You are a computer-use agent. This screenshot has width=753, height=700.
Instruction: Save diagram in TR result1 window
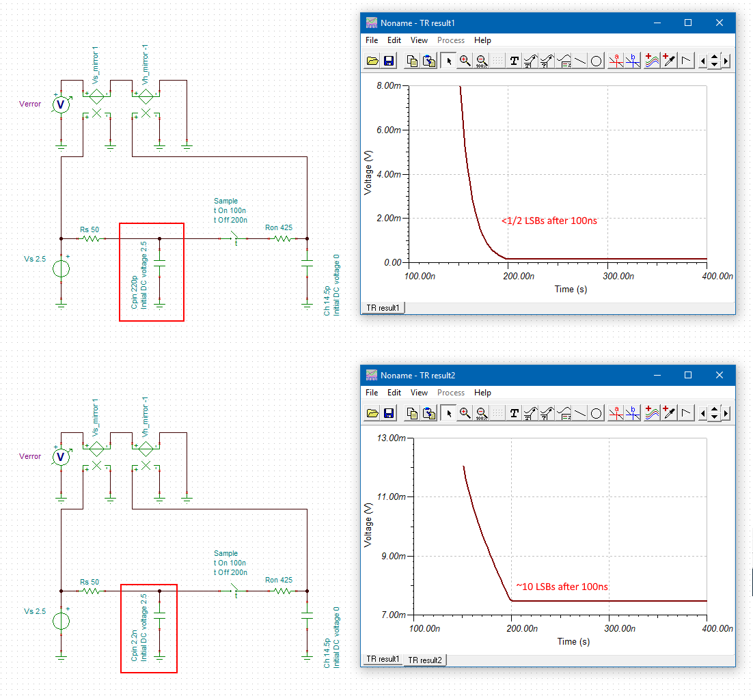[x=389, y=61]
